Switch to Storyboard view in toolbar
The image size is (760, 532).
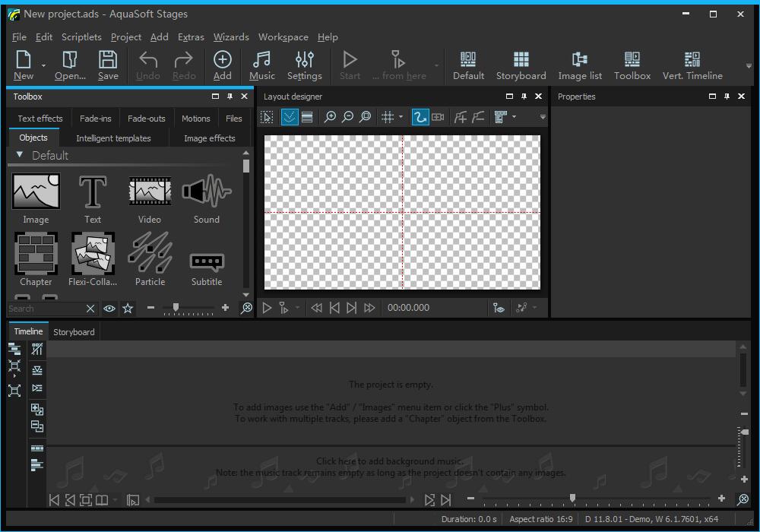pos(521,65)
